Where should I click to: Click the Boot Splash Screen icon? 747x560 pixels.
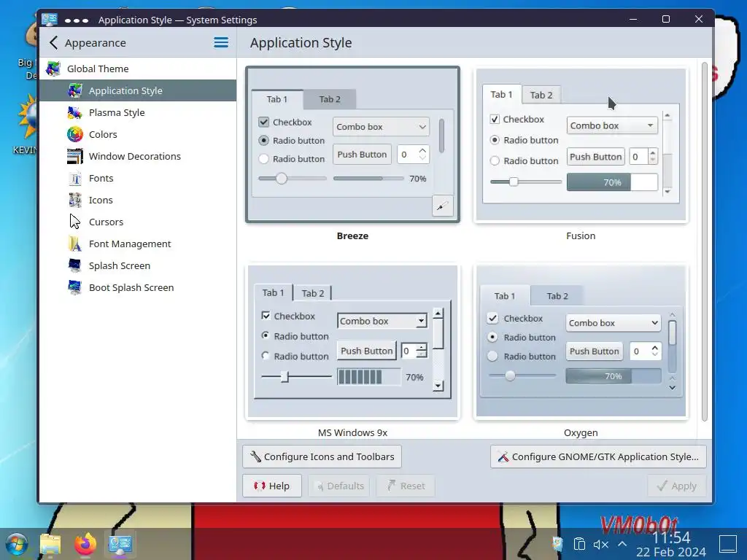(x=75, y=287)
